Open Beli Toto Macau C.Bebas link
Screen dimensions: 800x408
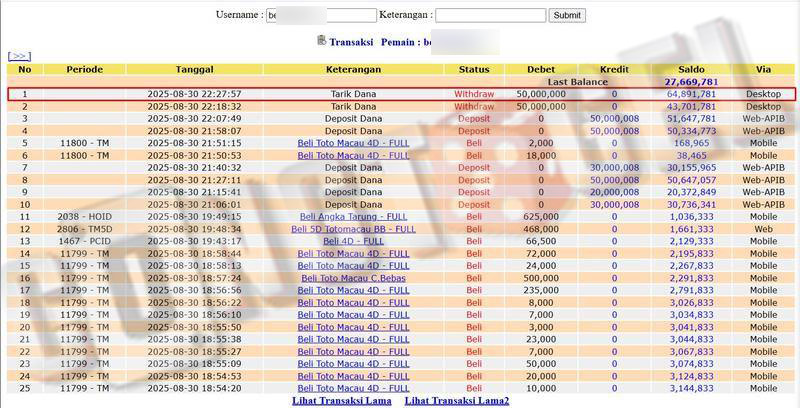tap(353, 278)
